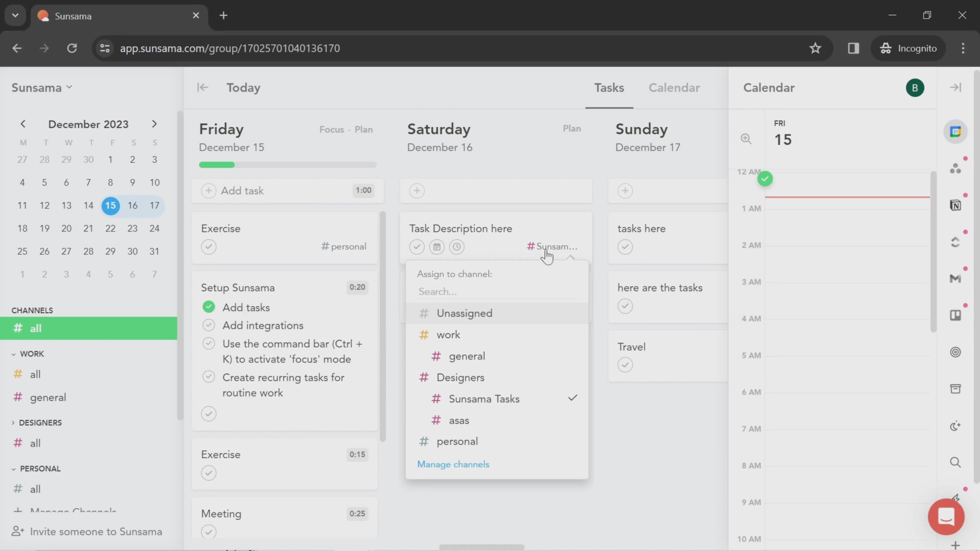Open the daily shutdown moon icon

point(955,425)
